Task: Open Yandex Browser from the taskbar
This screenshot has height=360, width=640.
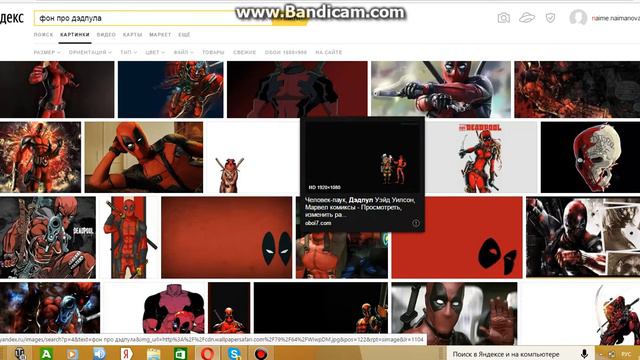Action: coord(127,353)
